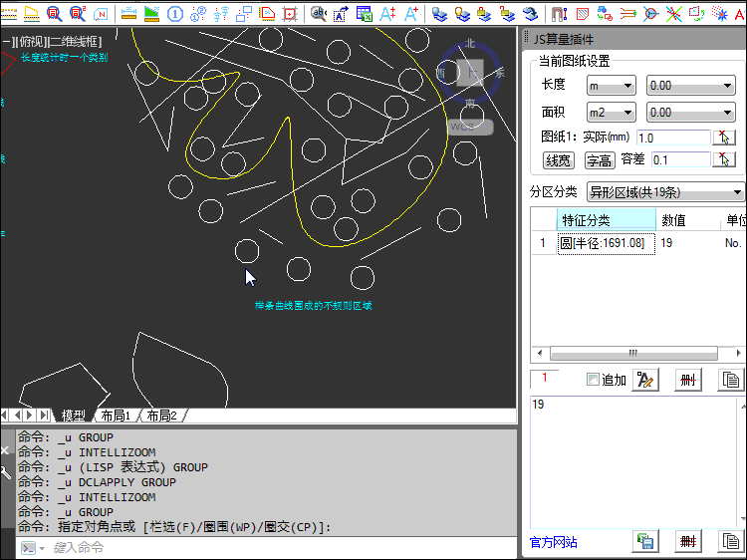Select the 圆[半径:1691.08] table row
747x560 pixels.
[605, 243]
